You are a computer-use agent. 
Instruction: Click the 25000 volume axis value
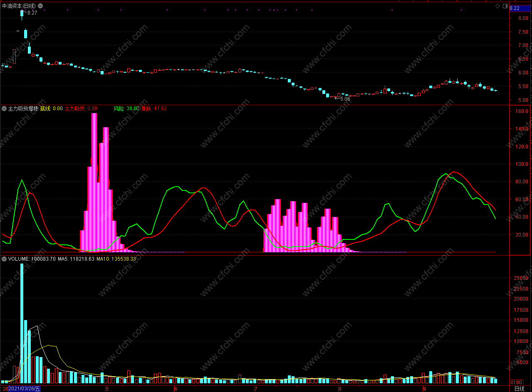pyautogui.click(x=521, y=278)
